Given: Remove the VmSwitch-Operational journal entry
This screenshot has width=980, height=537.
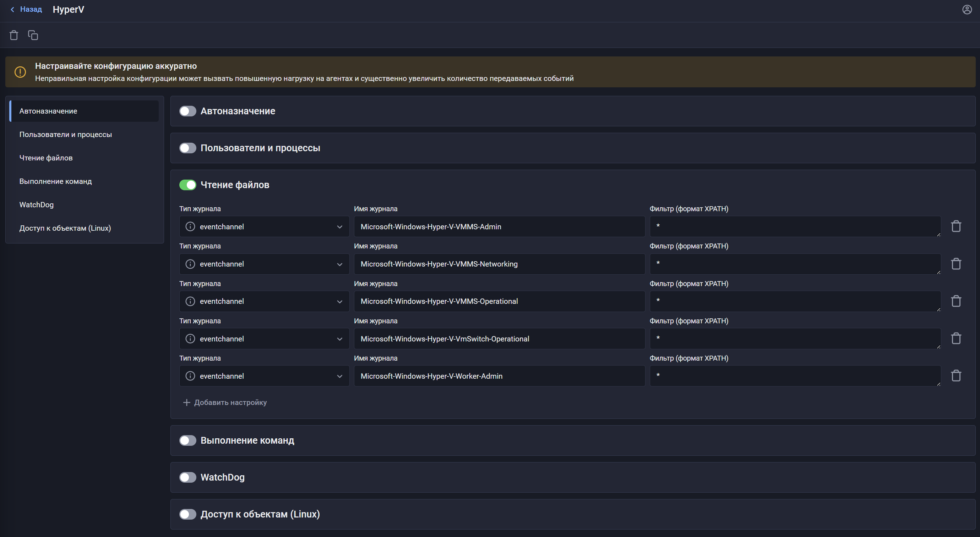Looking at the screenshot, I should tap(956, 339).
